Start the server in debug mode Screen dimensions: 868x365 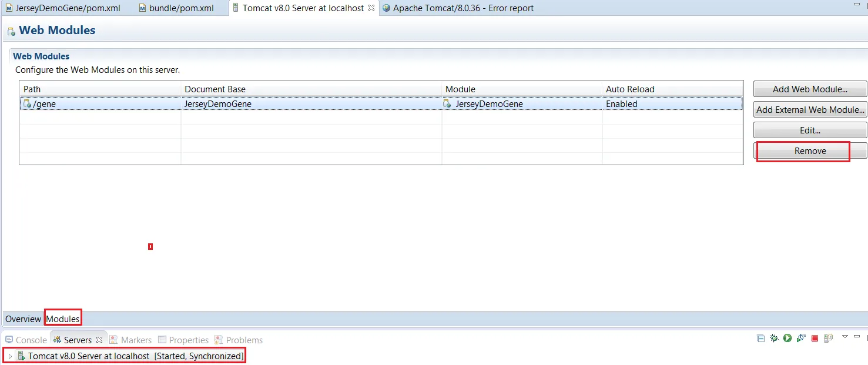pos(774,339)
